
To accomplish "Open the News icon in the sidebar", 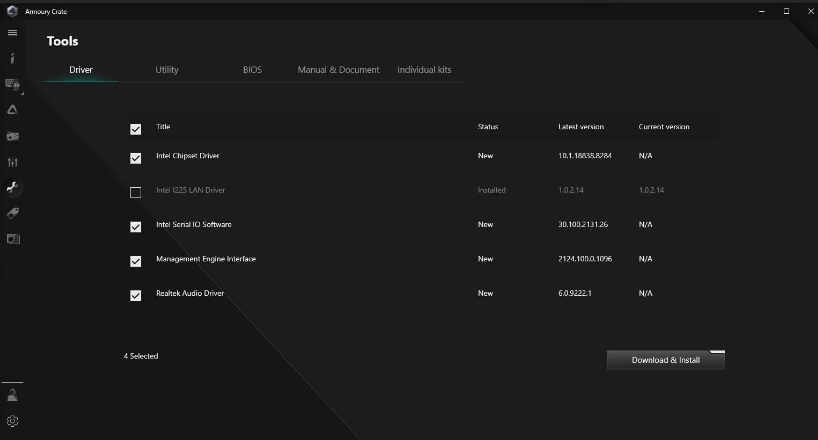I will 12,239.
